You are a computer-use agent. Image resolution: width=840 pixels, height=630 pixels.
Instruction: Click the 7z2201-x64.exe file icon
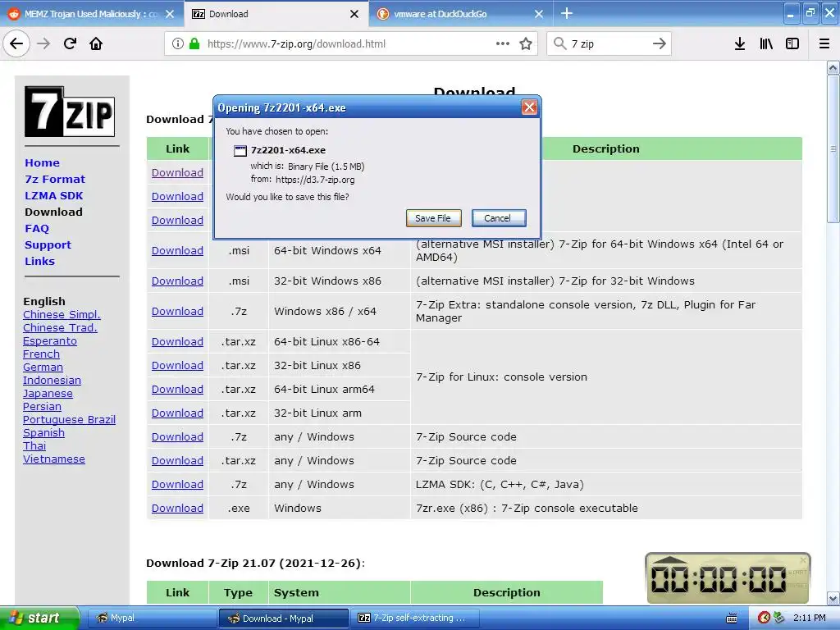240,151
